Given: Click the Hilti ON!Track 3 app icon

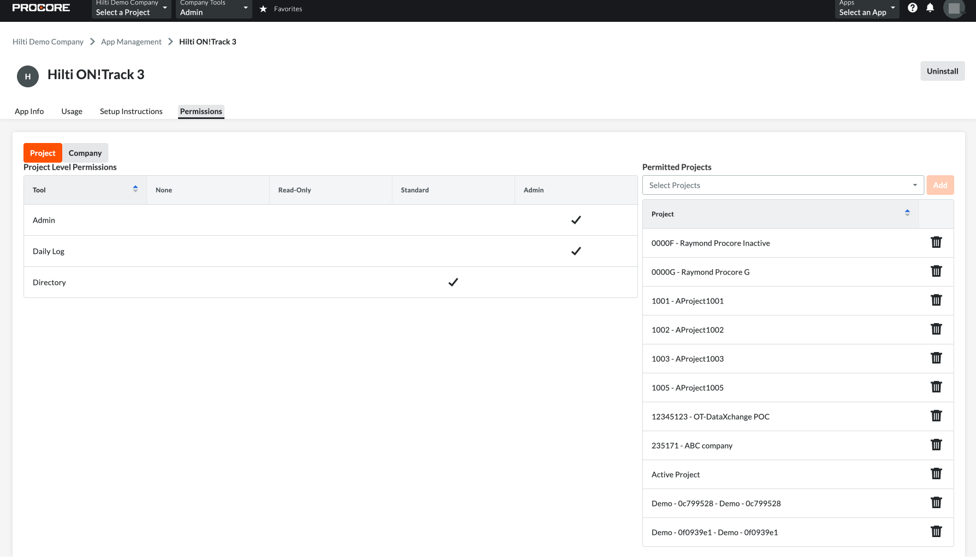Looking at the screenshot, I should coord(28,76).
